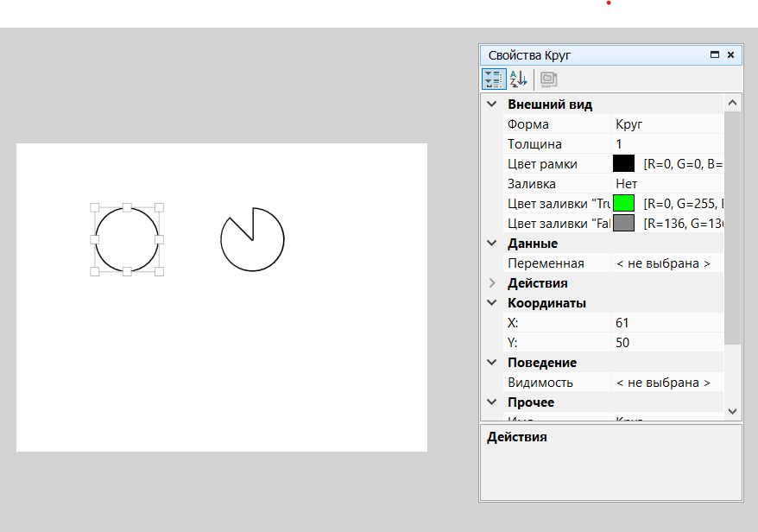Viewport: 758px width, 532px height.
Task: Collapse the Координаты section
Action: point(492,303)
